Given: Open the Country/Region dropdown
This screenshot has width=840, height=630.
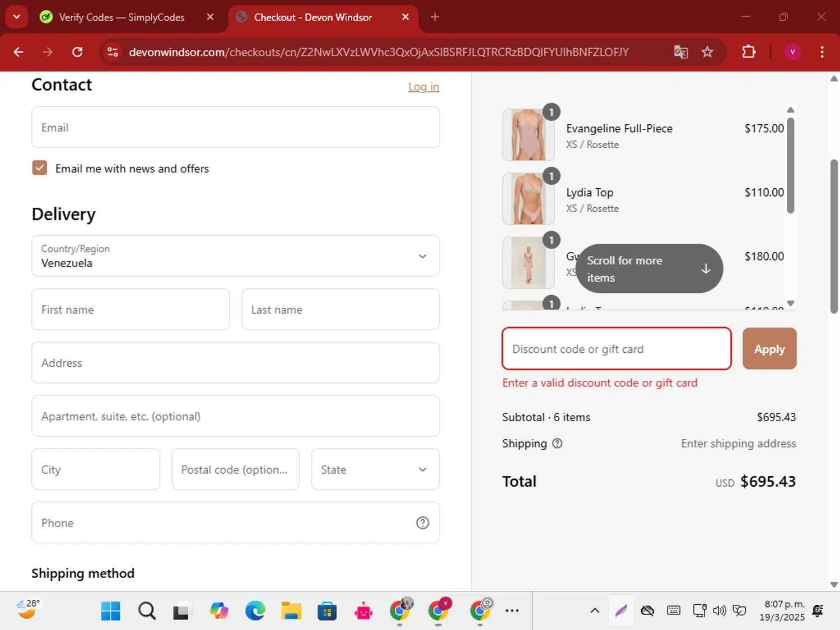Looking at the screenshot, I should click(236, 256).
